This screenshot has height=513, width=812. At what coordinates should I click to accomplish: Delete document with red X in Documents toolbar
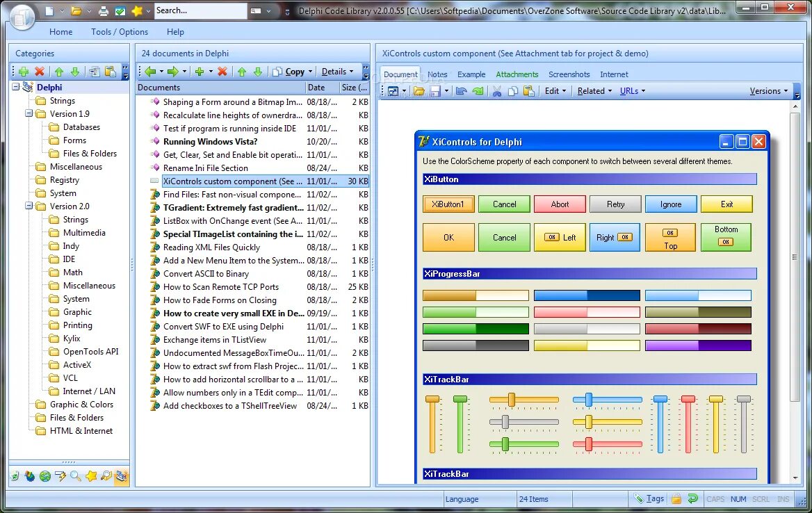tap(222, 72)
